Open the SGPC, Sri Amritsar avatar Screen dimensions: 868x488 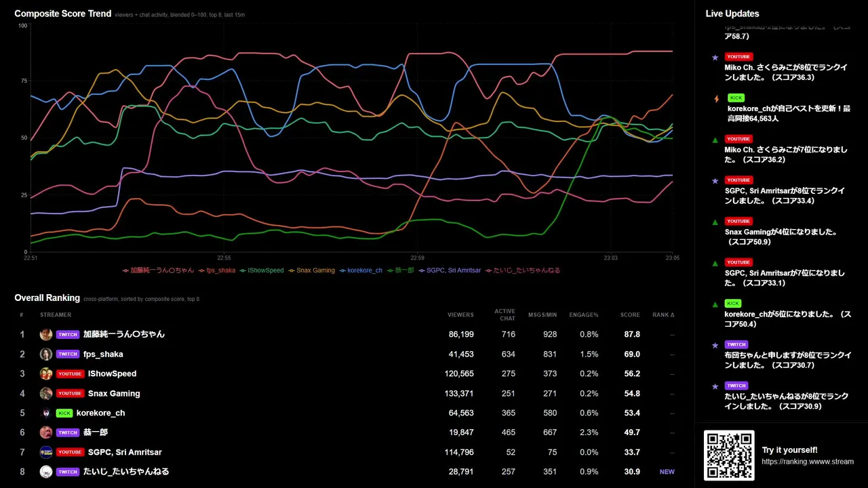coord(46,452)
